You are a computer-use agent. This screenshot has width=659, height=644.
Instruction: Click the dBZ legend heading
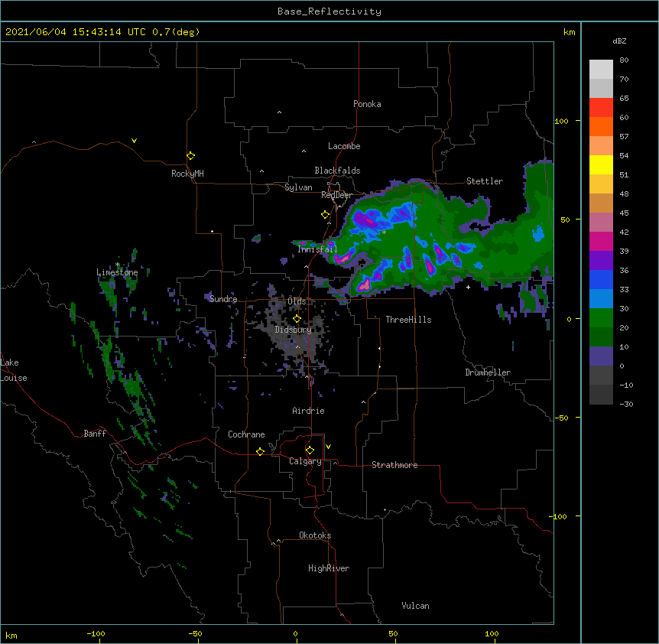click(619, 41)
